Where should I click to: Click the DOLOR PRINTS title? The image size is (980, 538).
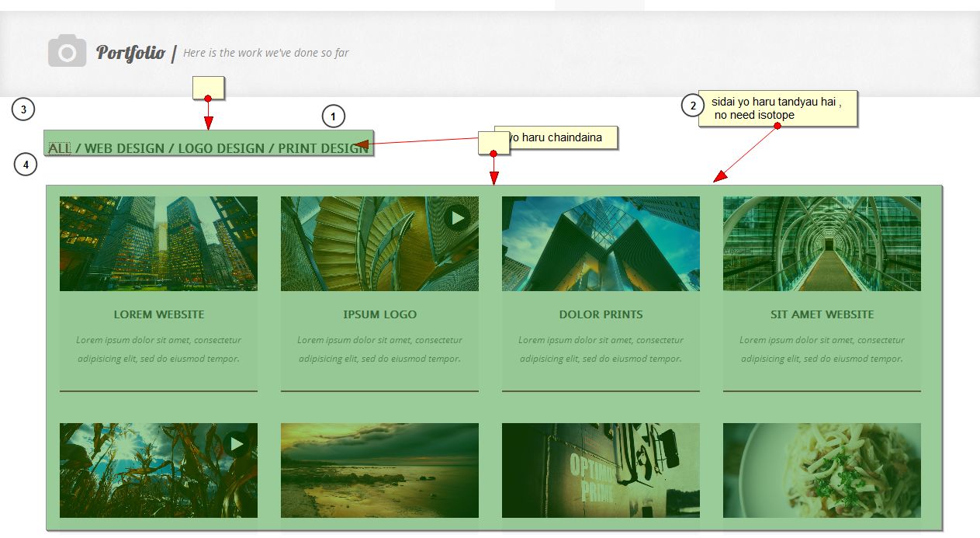point(601,314)
